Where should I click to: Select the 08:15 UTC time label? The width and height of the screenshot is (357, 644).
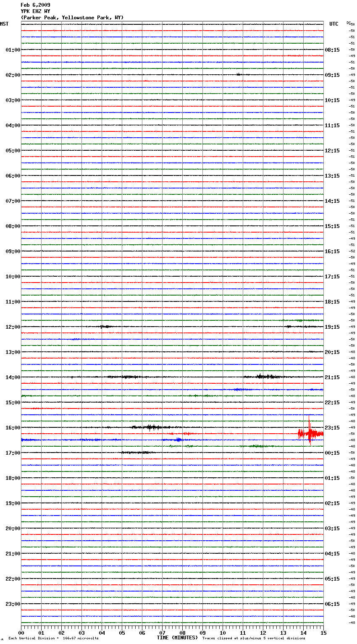(332, 50)
